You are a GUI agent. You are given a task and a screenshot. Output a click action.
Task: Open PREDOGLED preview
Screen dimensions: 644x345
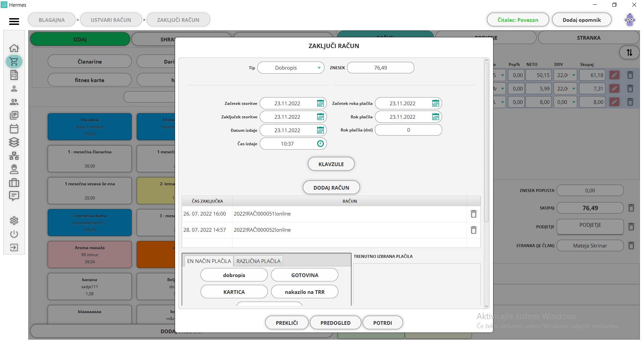[x=336, y=323]
